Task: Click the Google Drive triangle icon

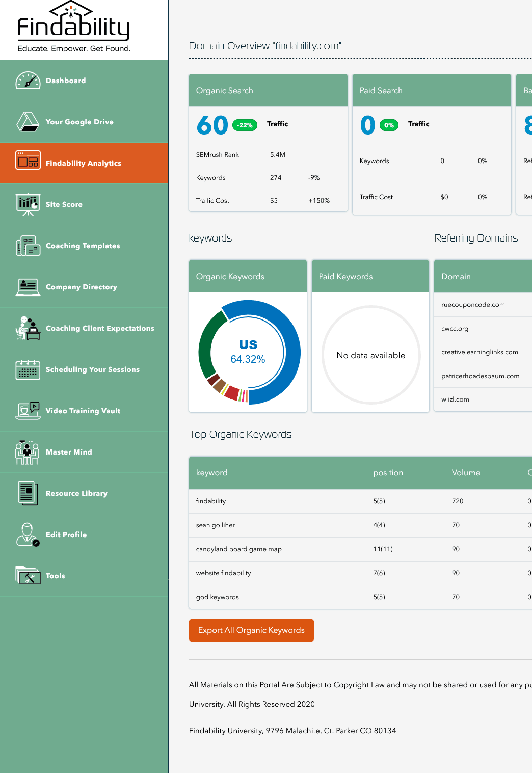Action: pos(28,122)
